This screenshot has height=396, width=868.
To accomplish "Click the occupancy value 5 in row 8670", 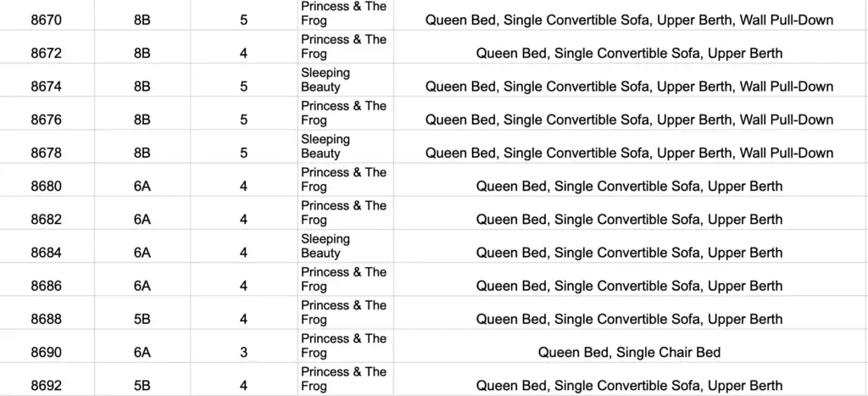I will (243, 20).
